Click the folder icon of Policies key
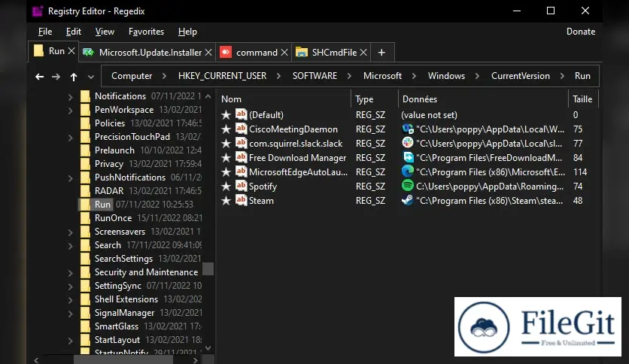The image size is (629, 364). tap(85, 123)
